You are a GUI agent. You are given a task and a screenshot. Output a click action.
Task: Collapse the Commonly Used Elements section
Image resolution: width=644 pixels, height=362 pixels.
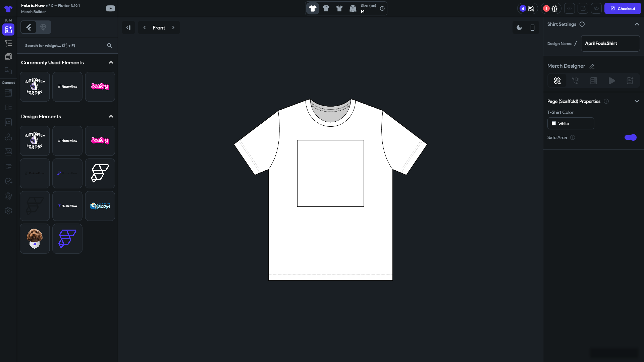coord(111,63)
